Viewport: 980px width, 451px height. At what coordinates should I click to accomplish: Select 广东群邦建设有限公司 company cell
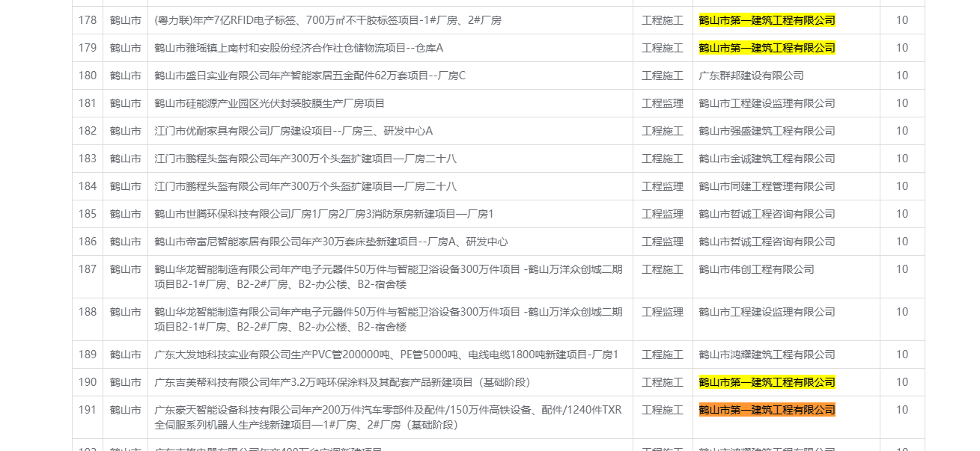(751, 76)
